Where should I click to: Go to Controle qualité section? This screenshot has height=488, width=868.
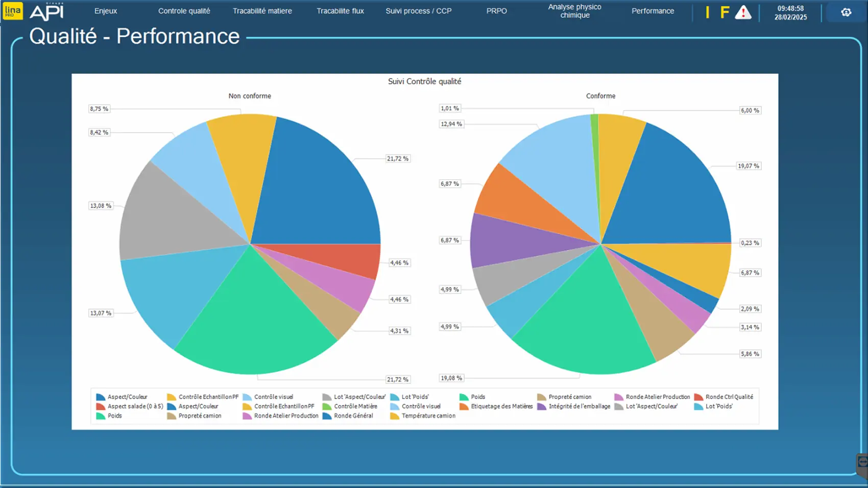point(184,11)
